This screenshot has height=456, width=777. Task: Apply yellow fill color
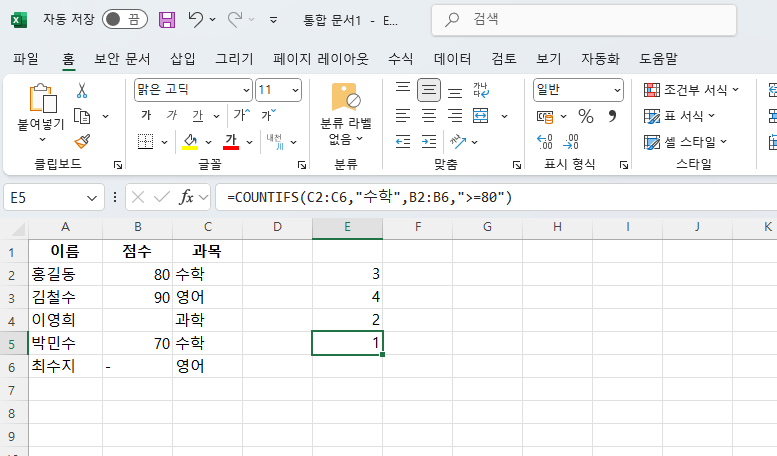coord(190,142)
